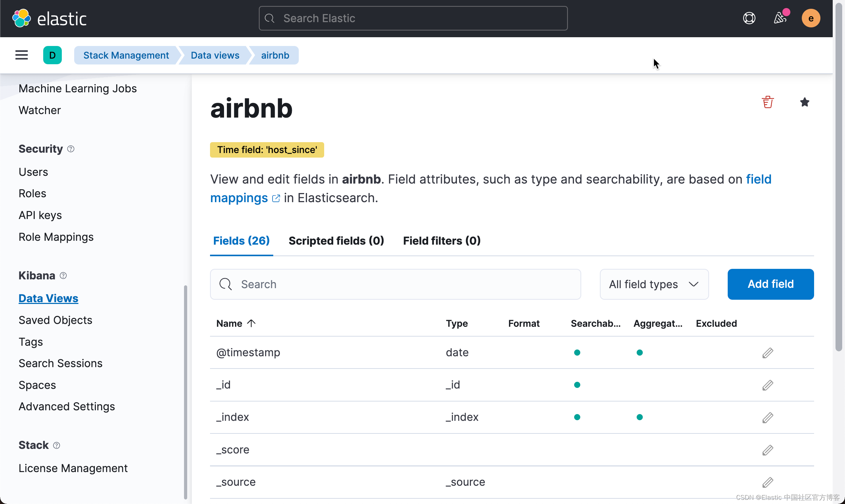
Task: Switch to the Fields (26) tab
Action: coord(241,241)
